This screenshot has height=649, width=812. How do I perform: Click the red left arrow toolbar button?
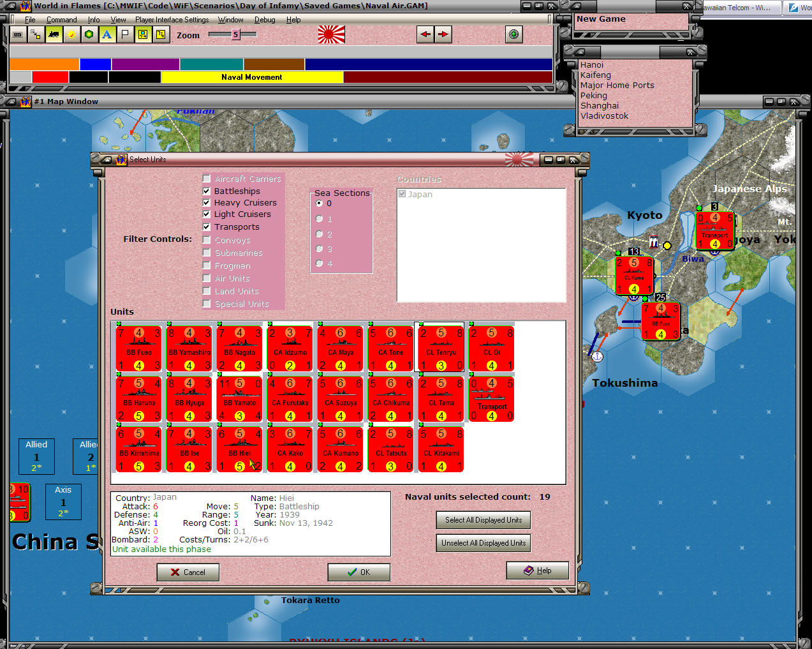425,34
